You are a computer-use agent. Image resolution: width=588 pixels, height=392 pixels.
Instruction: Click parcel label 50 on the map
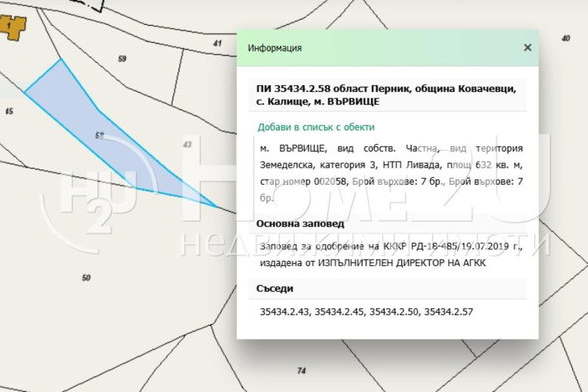86,278
